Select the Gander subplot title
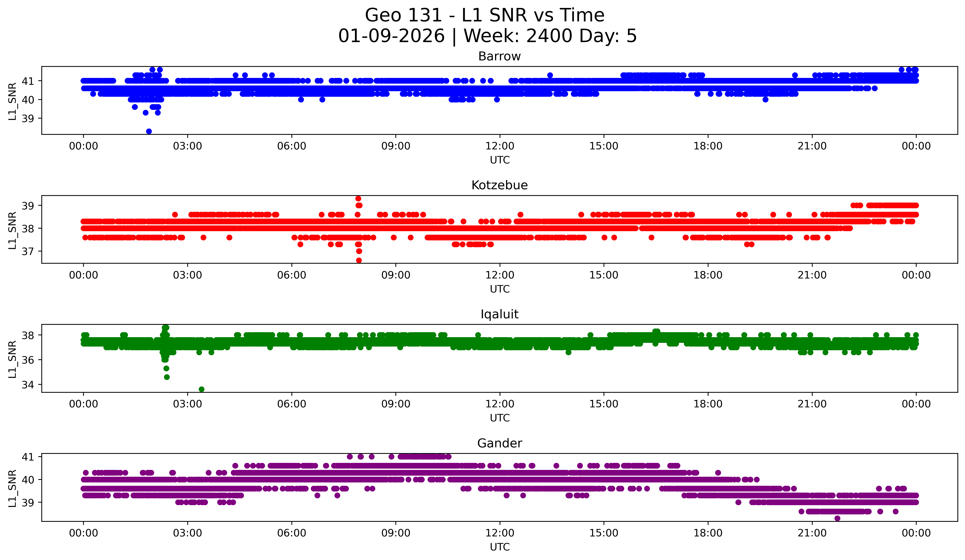 499,443
